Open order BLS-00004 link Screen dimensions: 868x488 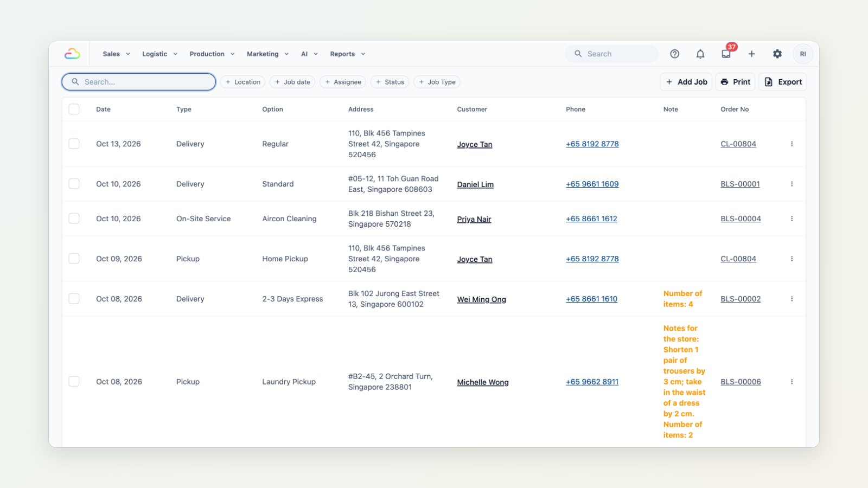pyautogui.click(x=741, y=219)
